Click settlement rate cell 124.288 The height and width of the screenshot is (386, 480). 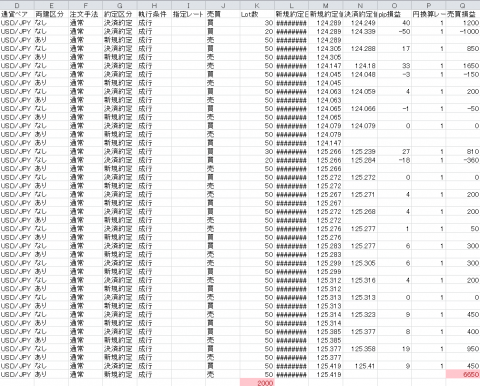point(360,48)
